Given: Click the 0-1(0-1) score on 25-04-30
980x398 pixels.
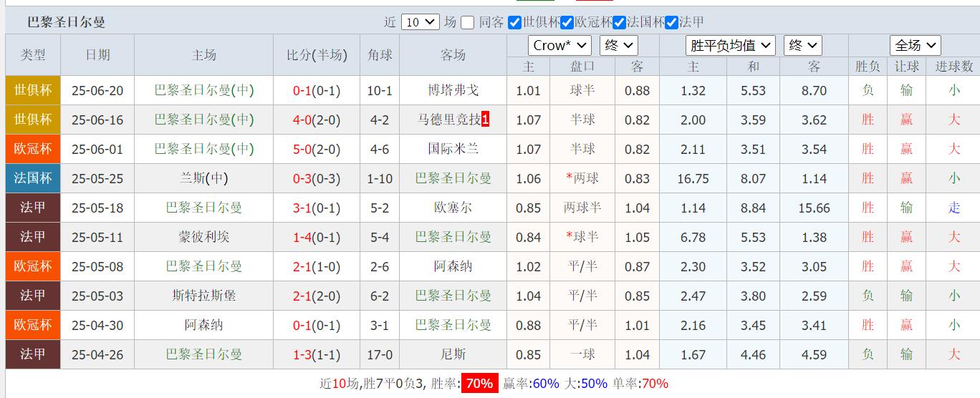Looking at the screenshot, I should pyautogui.click(x=317, y=325).
